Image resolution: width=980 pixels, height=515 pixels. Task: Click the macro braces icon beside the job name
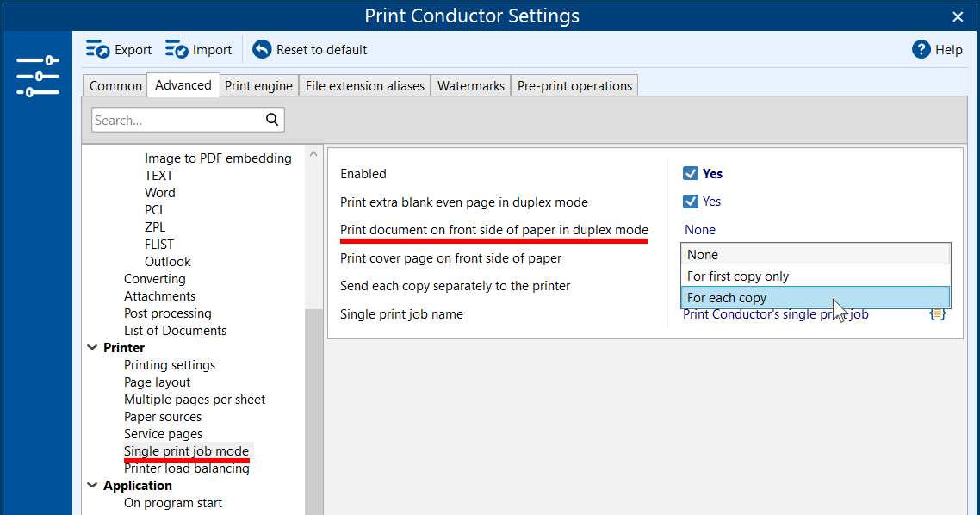[x=938, y=313]
